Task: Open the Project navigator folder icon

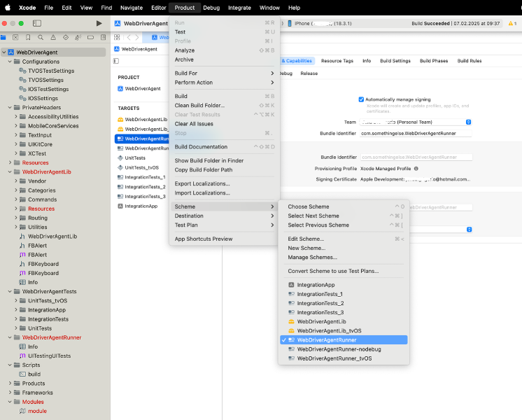Action: click(x=3, y=37)
